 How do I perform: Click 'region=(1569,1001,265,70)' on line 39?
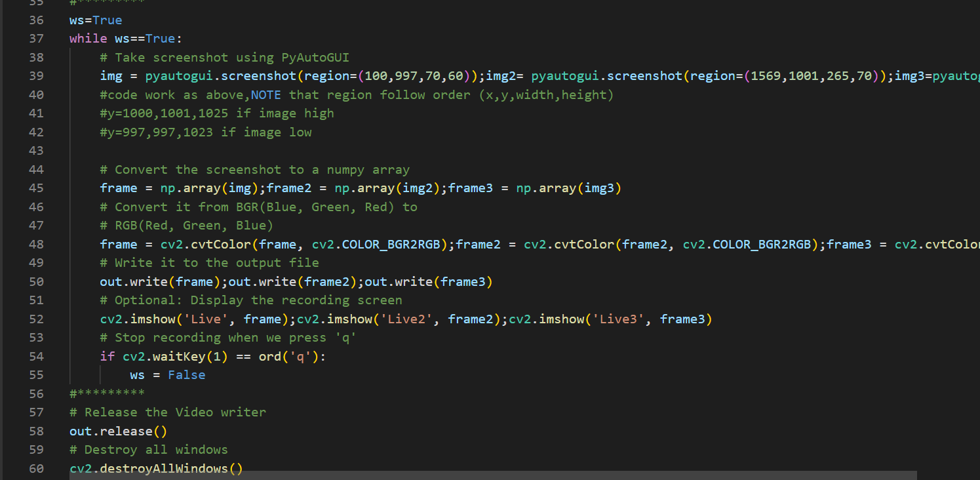[785, 76]
